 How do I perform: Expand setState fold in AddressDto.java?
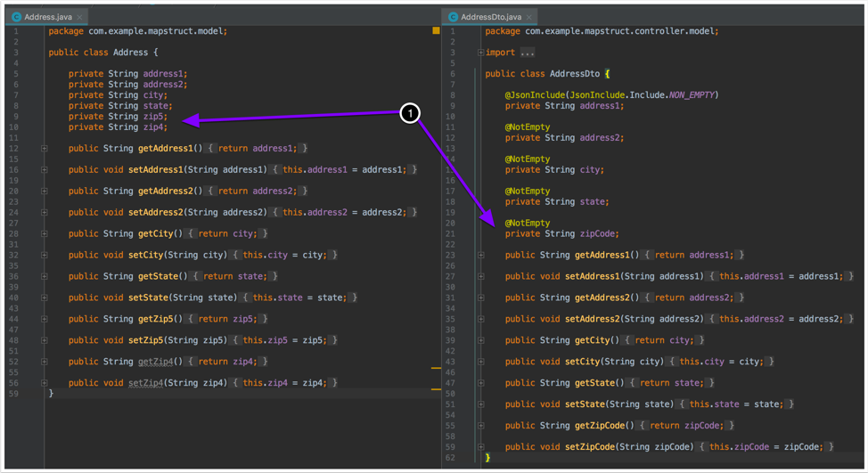pos(480,404)
